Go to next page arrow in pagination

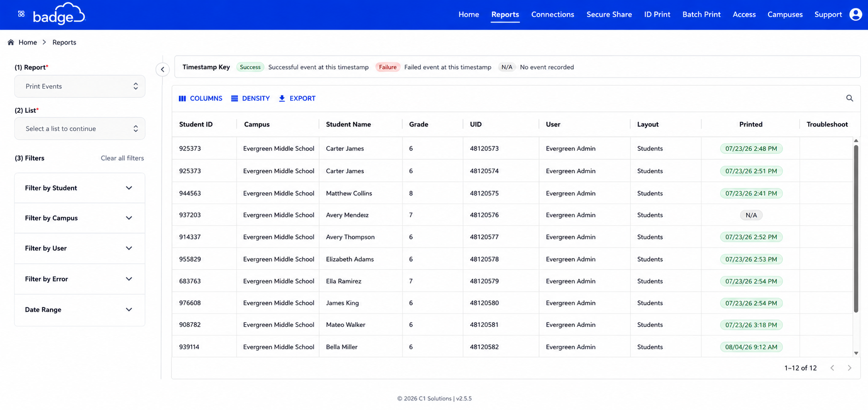point(849,368)
